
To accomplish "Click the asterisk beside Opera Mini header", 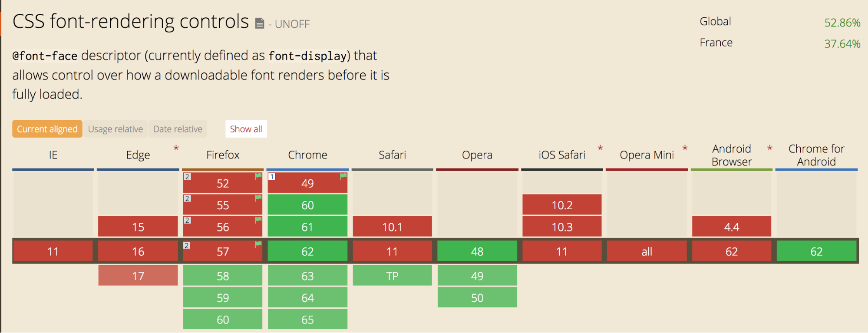I will pos(684,148).
